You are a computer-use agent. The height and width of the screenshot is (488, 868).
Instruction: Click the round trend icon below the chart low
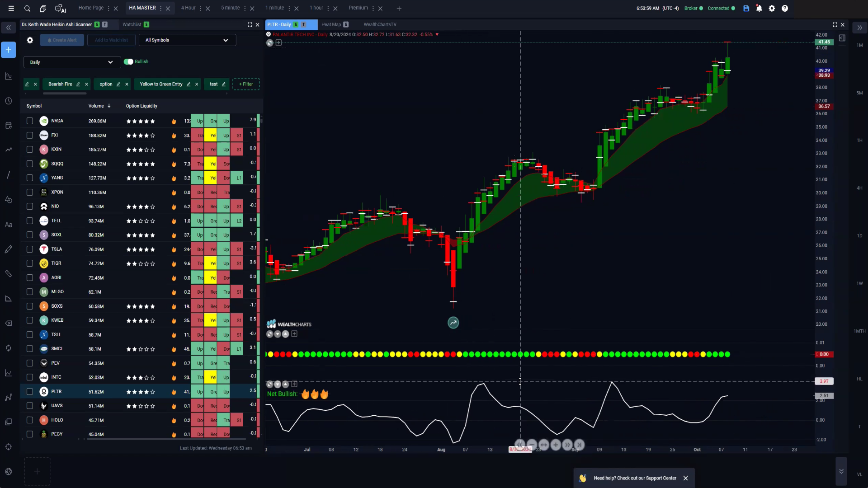tap(453, 323)
